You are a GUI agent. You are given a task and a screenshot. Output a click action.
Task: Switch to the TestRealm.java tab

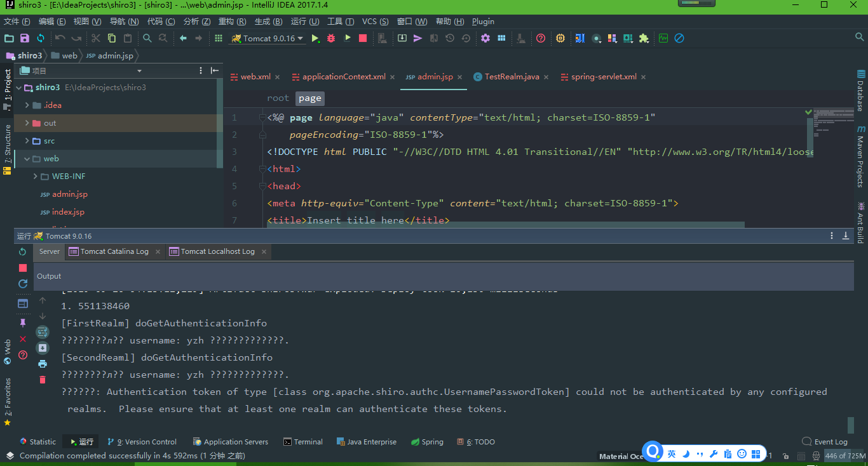[x=512, y=77]
